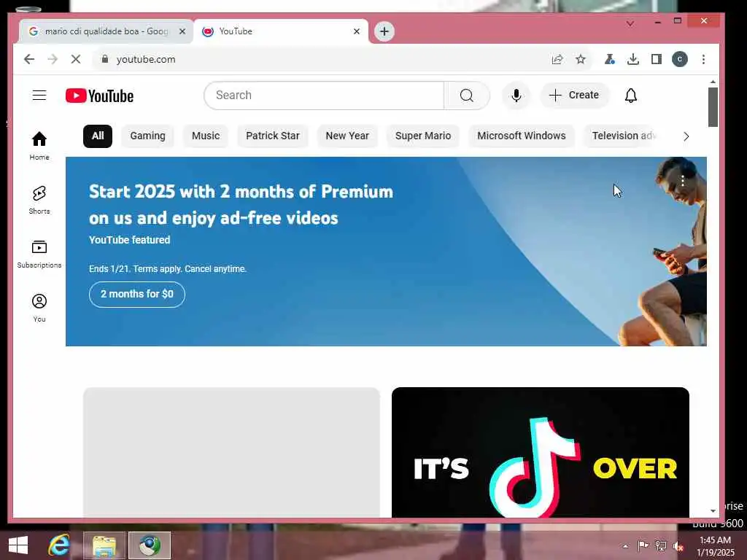Go back with browser back arrow
Image resolution: width=747 pixels, height=560 pixels.
(29, 59)
